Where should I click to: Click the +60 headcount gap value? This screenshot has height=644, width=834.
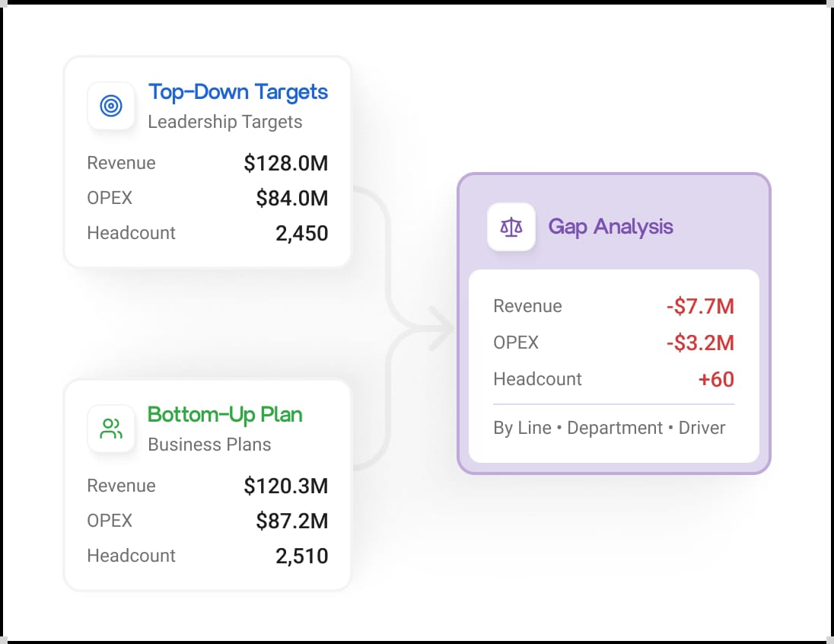tap(717, 380)
